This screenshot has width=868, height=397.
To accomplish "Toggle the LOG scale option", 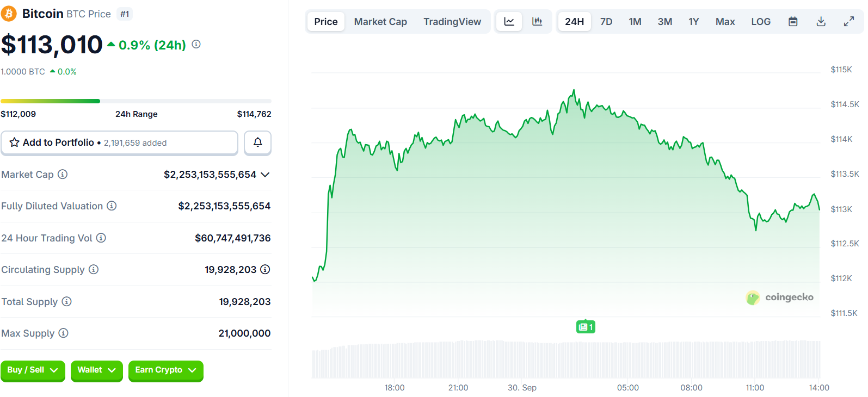I will [x=761, y=22].
